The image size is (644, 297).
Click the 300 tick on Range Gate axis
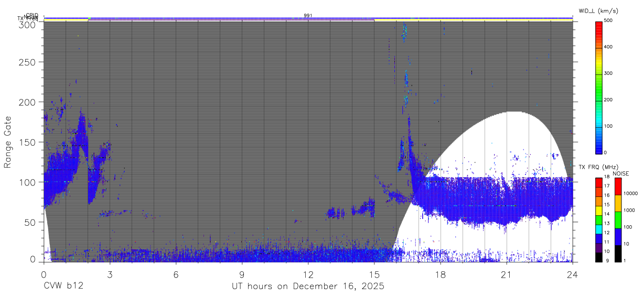pos(26,25)
